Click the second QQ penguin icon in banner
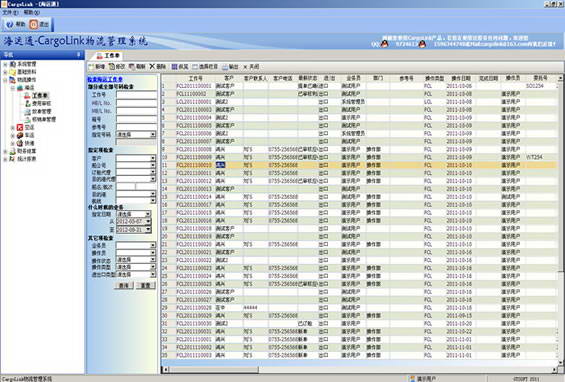 click(422, 44)
